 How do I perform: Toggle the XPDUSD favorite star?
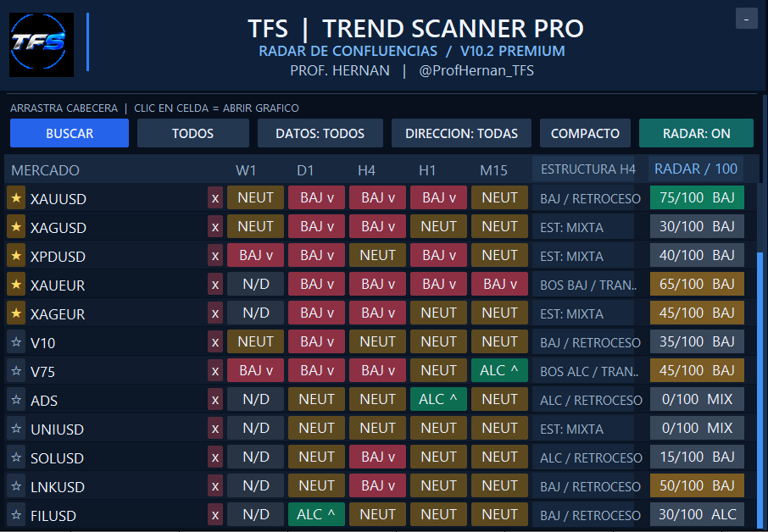click(x=15, y=256)
